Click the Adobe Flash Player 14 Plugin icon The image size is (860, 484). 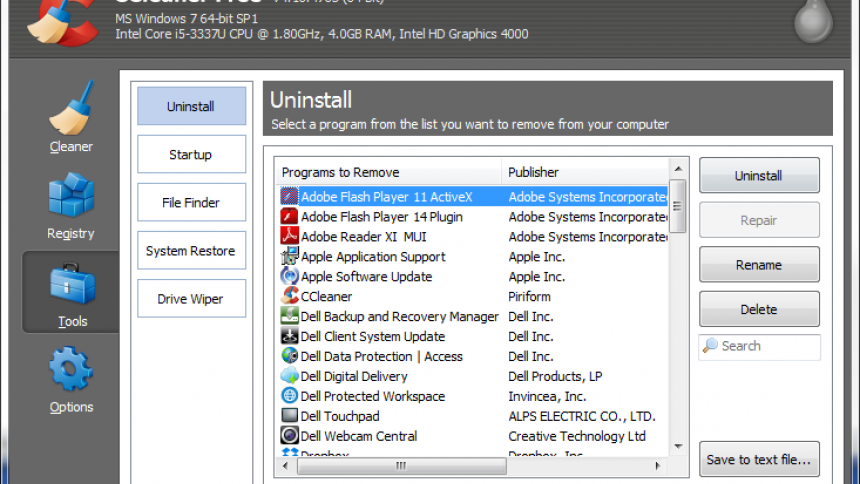coord(289,216)
